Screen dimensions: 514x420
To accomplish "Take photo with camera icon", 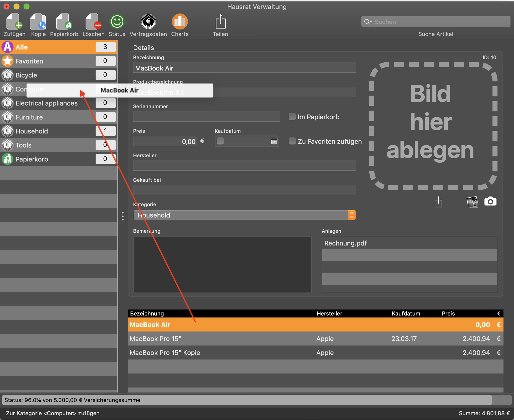I will click(490, 201).
